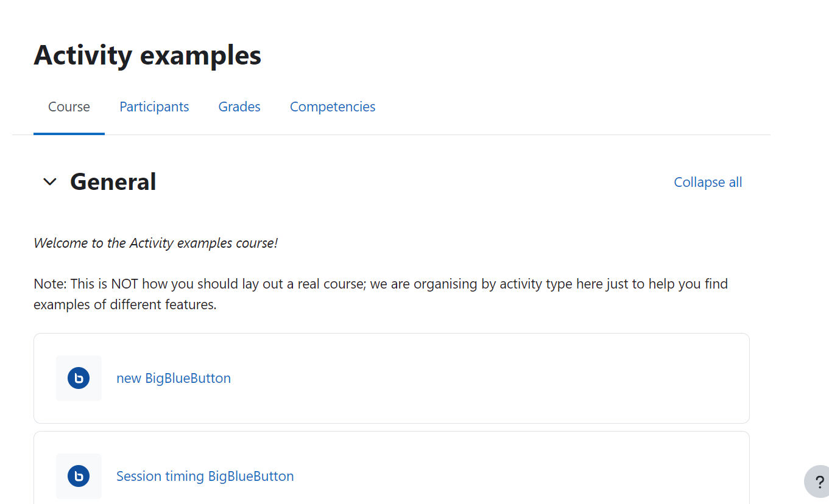Open the Session timing BigBlueButton link

(205, 476)
